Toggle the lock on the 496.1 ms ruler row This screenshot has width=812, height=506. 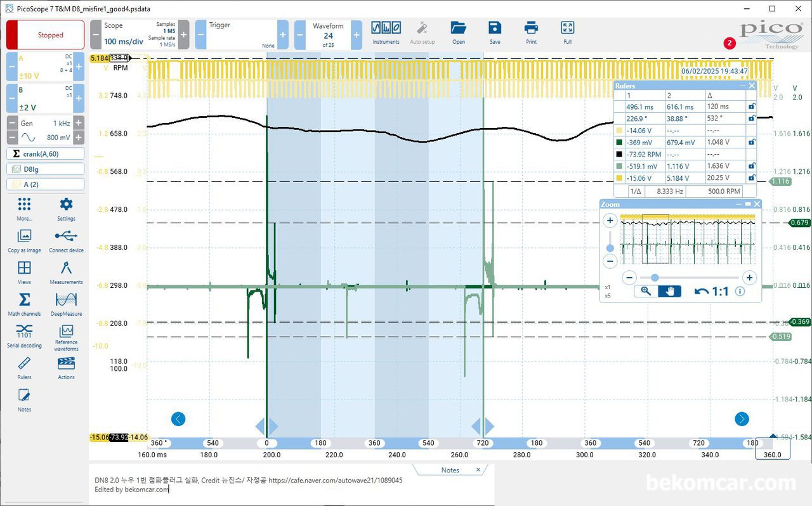click(752, 107)
